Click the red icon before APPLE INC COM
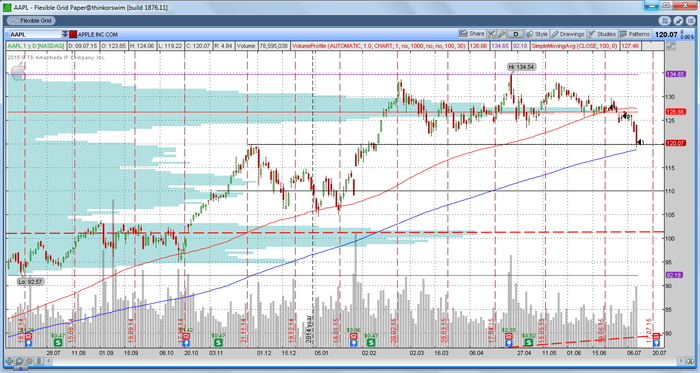700x373 pixels. pyautogui.click(x=73, y=34)
